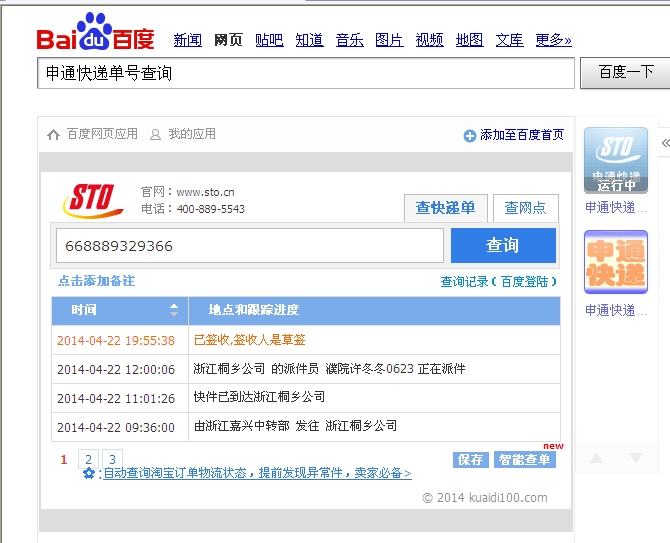
Task: Open the blue STO app thumbnail 运行中
Action: click(616, 161)
